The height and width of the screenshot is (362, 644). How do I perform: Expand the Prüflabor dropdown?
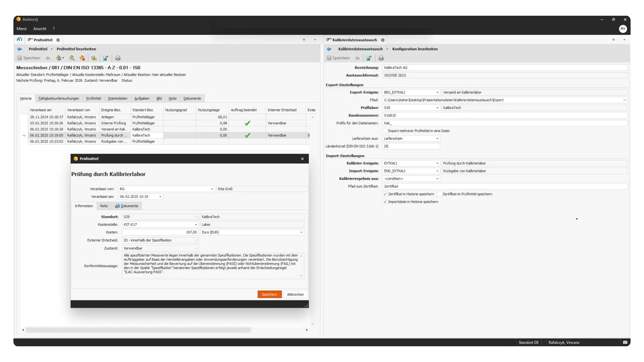pos(437,108)
